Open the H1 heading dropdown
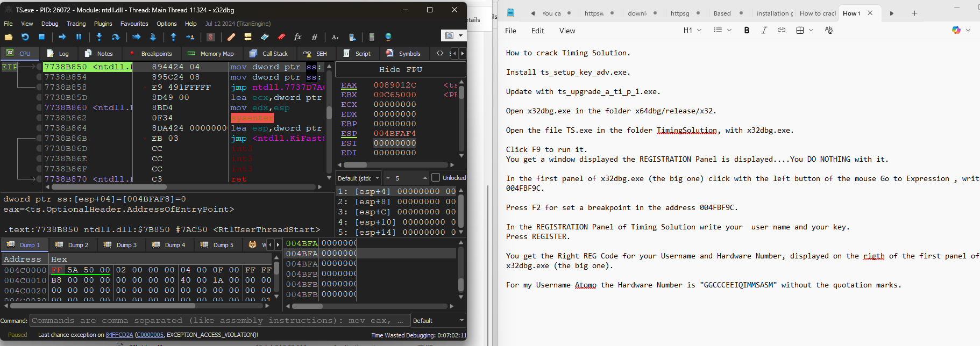This screenshot has height=346, width=980. click(692, 31)
